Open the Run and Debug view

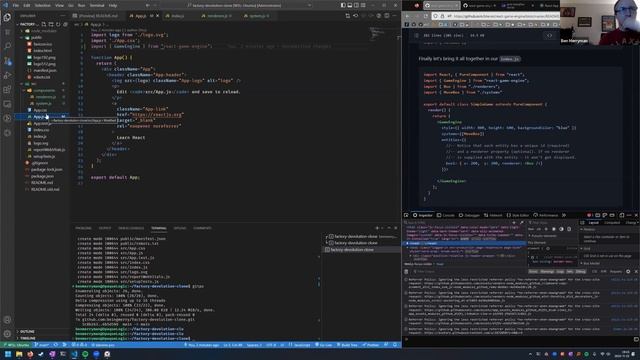(7, 75)
